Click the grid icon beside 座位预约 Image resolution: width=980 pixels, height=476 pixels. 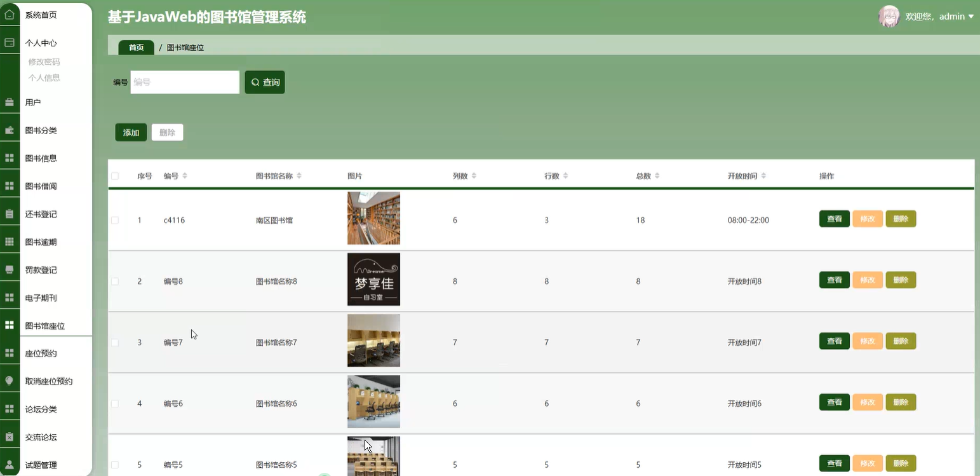[x=10, y=353]
